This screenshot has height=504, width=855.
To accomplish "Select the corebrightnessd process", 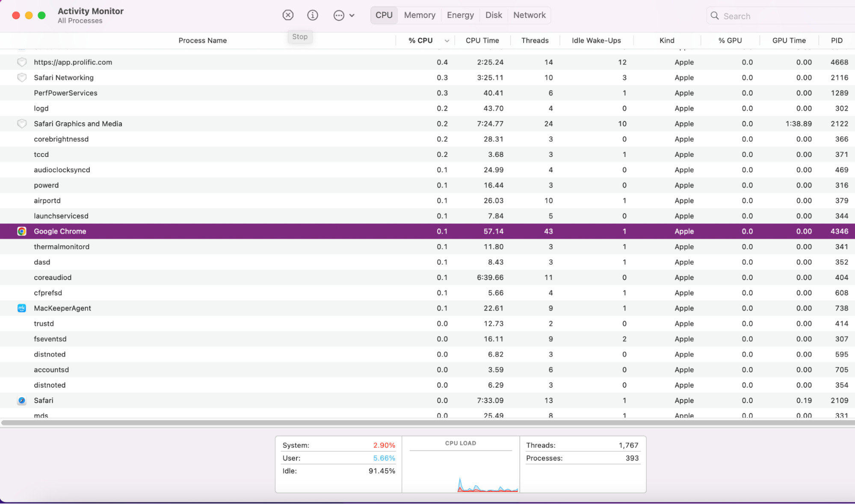I will pyautogui.click(x=427, y=139).
